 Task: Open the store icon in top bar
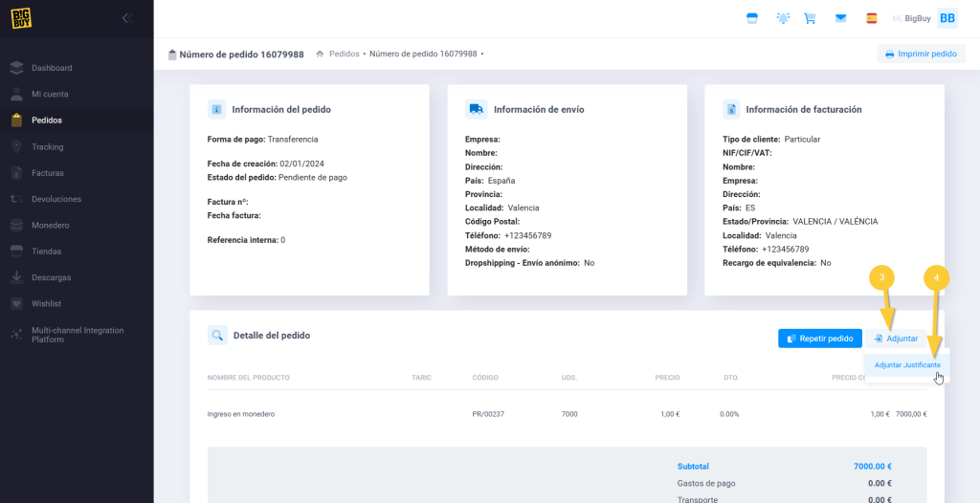[x=752, y=18]
